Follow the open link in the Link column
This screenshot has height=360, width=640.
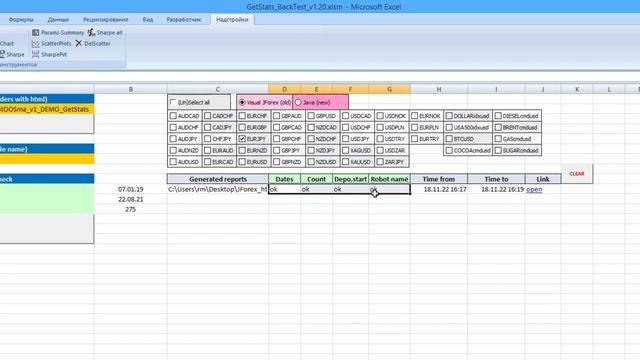click(x=534, y=189)
